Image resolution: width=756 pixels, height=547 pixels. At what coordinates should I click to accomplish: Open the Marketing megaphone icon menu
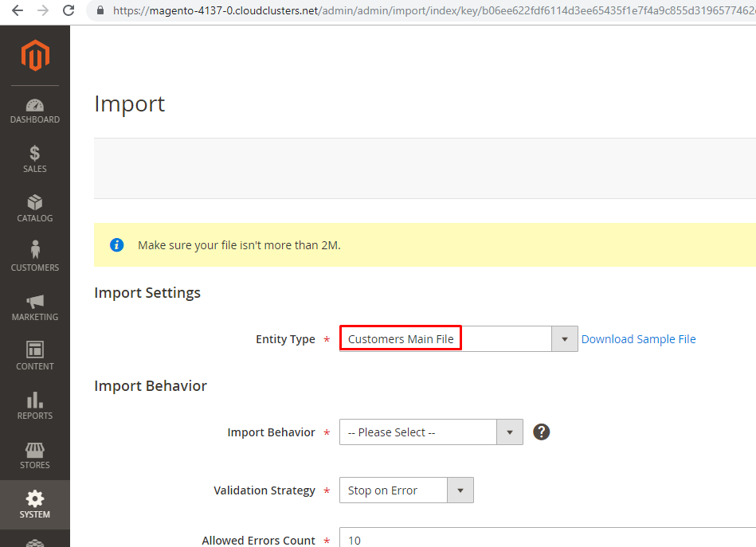click(x=35, y=307)
